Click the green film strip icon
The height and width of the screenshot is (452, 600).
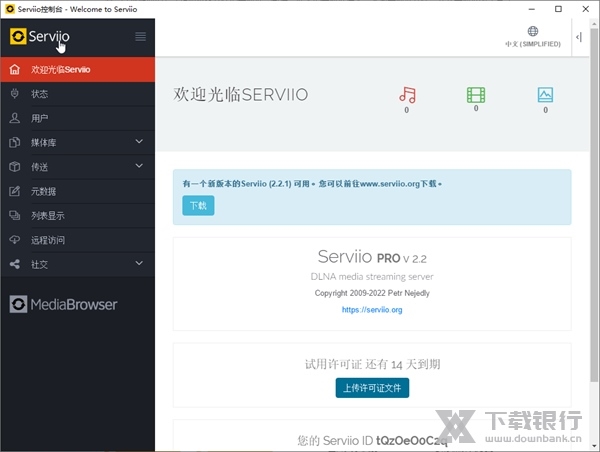coord(476,95)
